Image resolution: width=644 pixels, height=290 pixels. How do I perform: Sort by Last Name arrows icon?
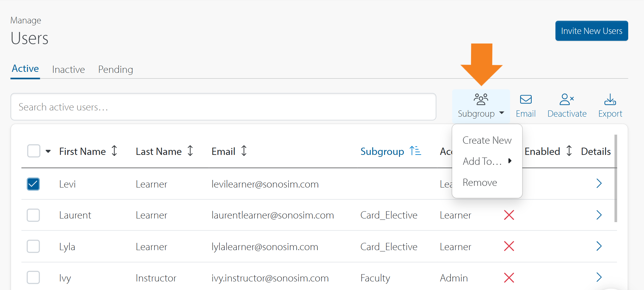point(190,151)
